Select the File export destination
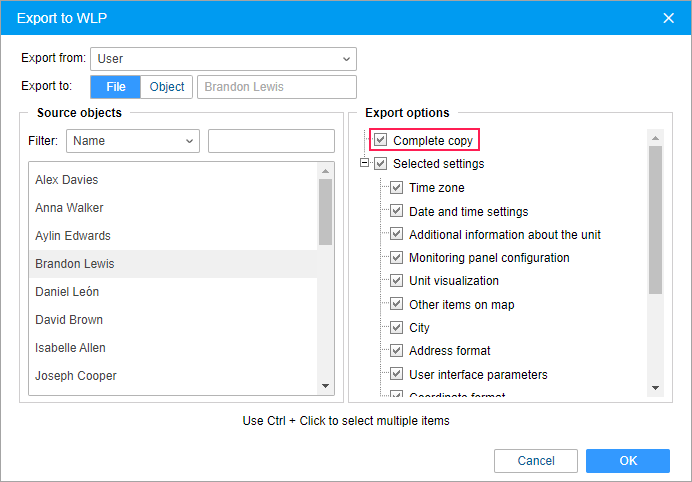Screen dimensions: 692x482 click(116, 87)
